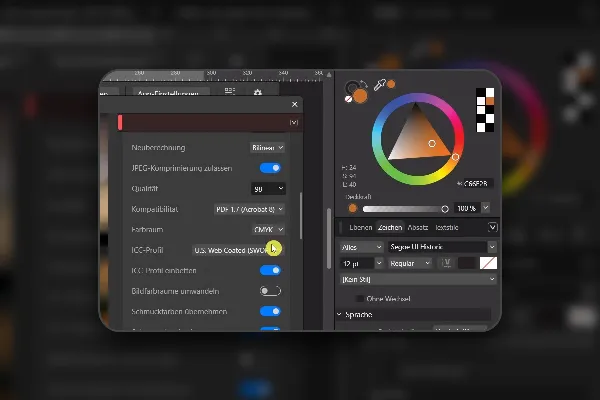Close the export settings dialog

coord(295,104)
